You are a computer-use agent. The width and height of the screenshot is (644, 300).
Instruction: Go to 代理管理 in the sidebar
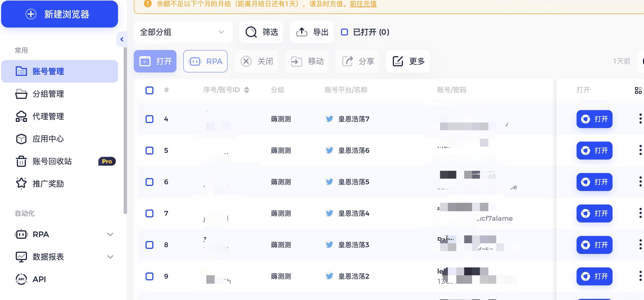pos(48,116)
